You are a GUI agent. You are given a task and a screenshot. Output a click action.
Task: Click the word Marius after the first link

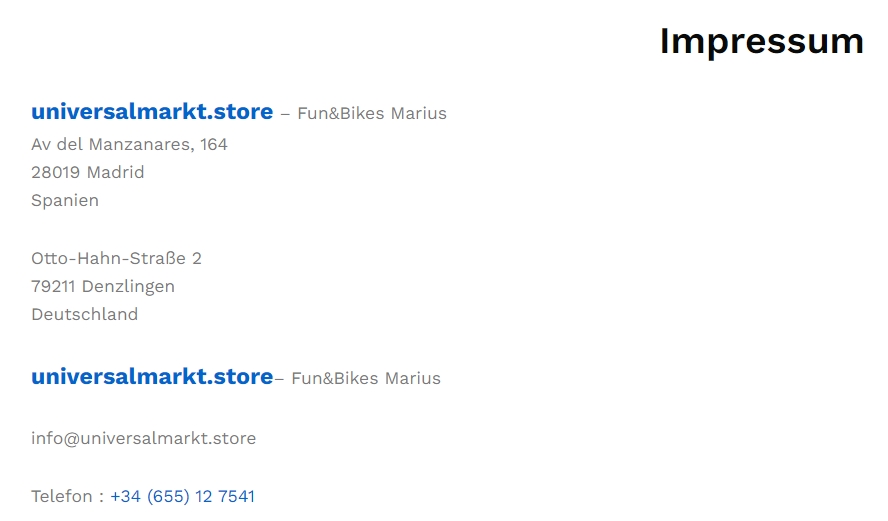(x=419, y=113)
